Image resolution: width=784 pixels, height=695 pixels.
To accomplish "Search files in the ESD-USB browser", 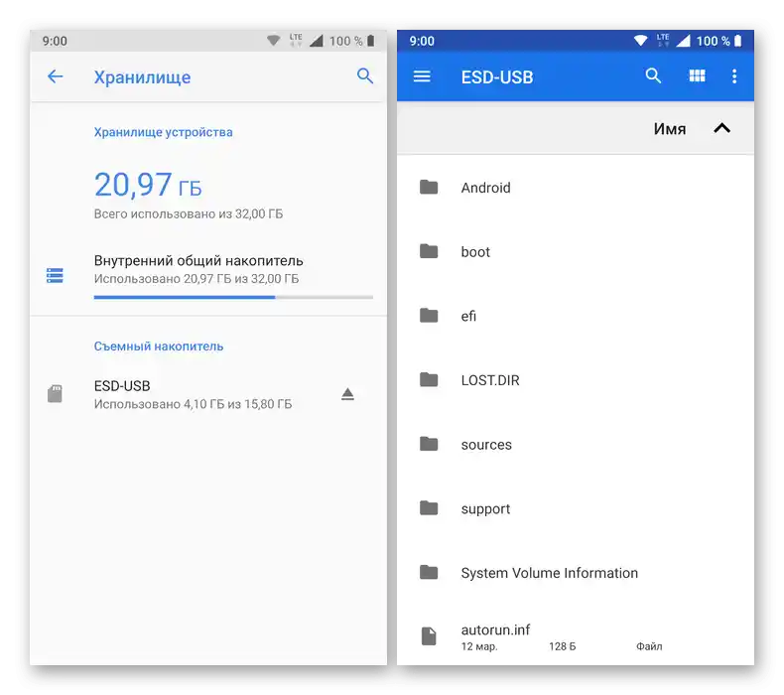I will (x=653, y=75).
